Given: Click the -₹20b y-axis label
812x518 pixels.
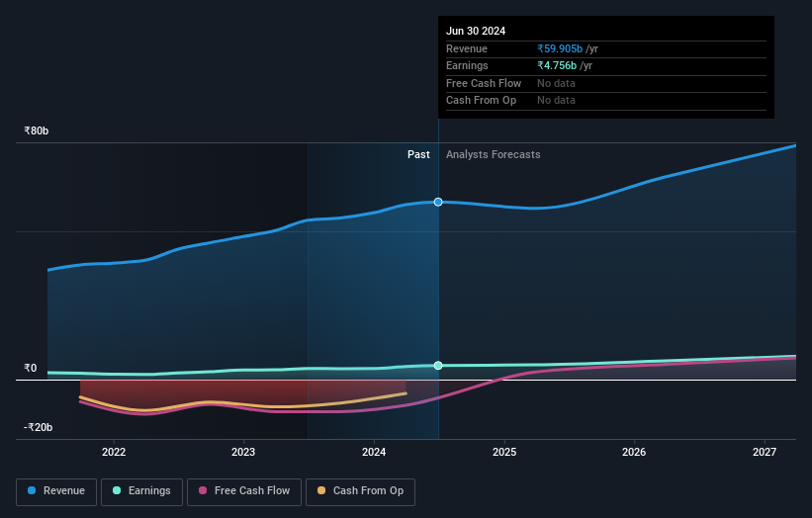Looking at the screenshot, I should point(38,427).
